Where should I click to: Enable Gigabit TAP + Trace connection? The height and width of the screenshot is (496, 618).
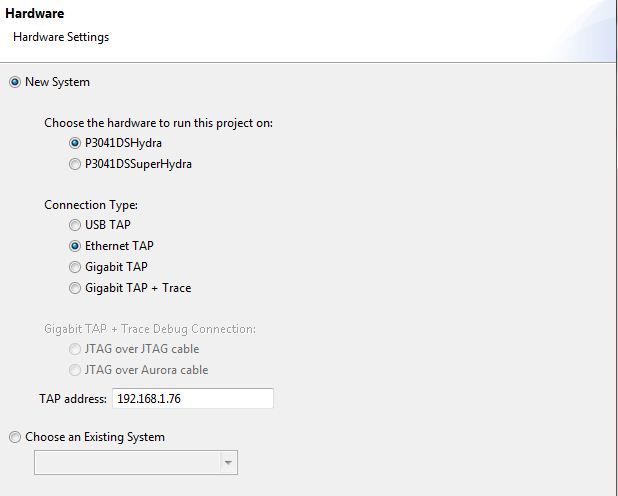point(75,288)
